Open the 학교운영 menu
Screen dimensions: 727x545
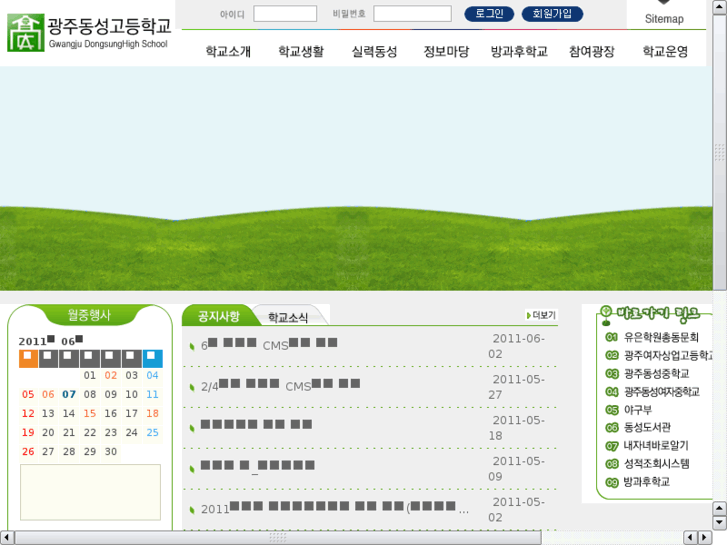point(665,51)
